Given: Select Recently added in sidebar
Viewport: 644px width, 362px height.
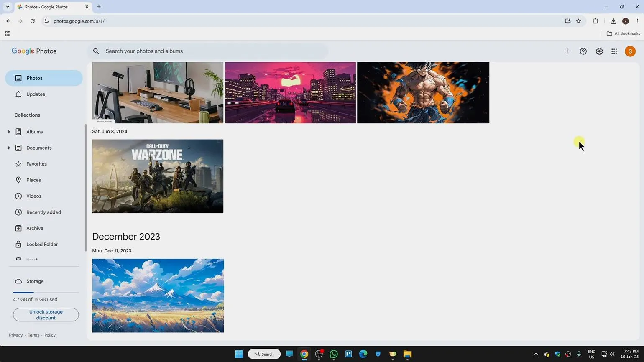Looking at the screenshot, I should pyautogui.click(x=43, y=212).
